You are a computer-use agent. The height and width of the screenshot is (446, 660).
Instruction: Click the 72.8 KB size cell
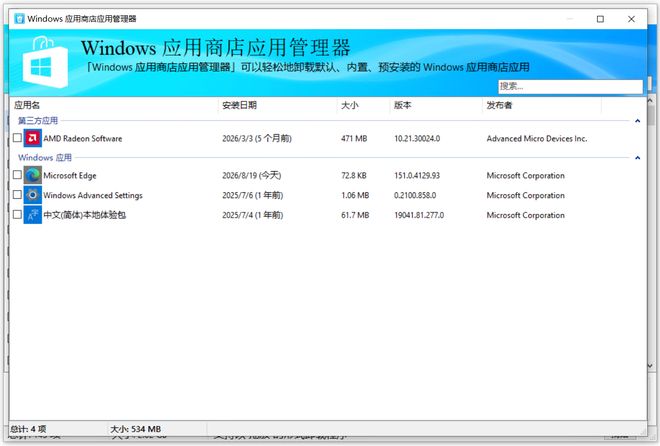[354, 175]
